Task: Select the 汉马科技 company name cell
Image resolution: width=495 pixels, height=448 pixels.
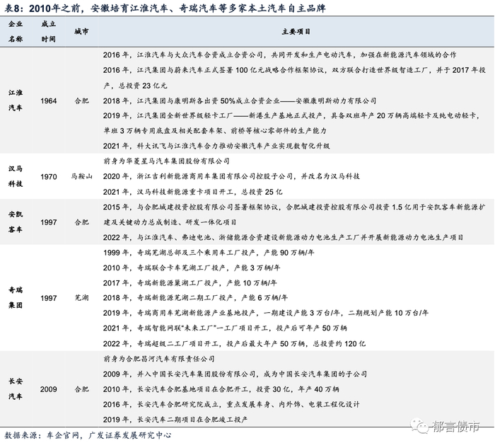Action: (16, 176)
